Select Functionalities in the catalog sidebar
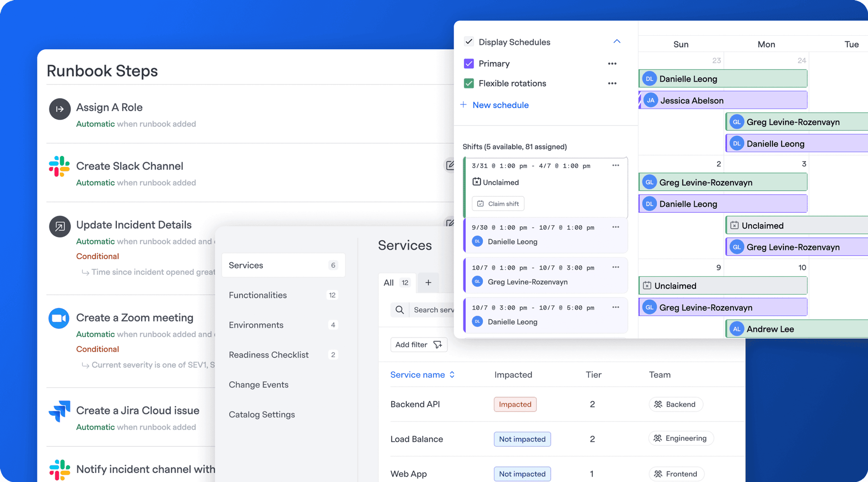 point(258,295)
